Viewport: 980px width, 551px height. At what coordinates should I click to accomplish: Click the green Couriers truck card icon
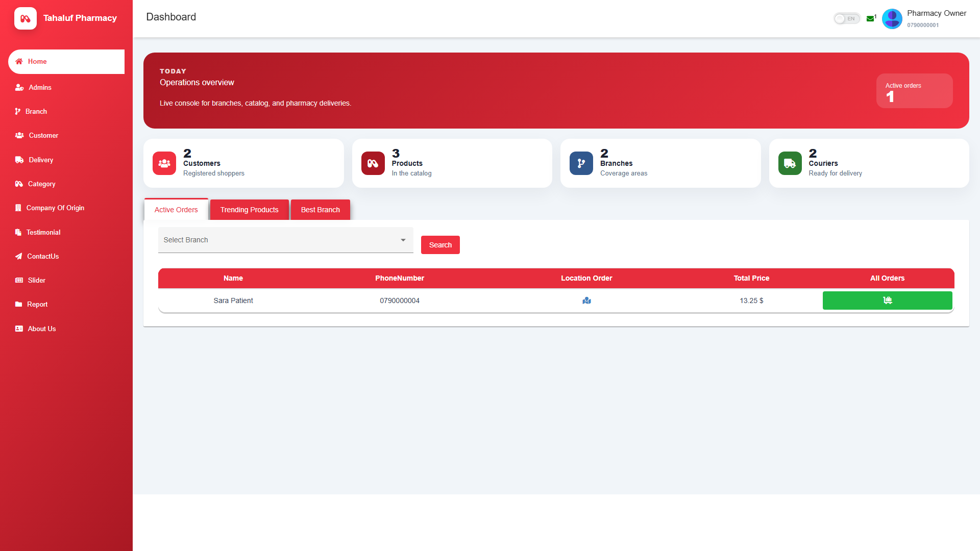point(790,163)
